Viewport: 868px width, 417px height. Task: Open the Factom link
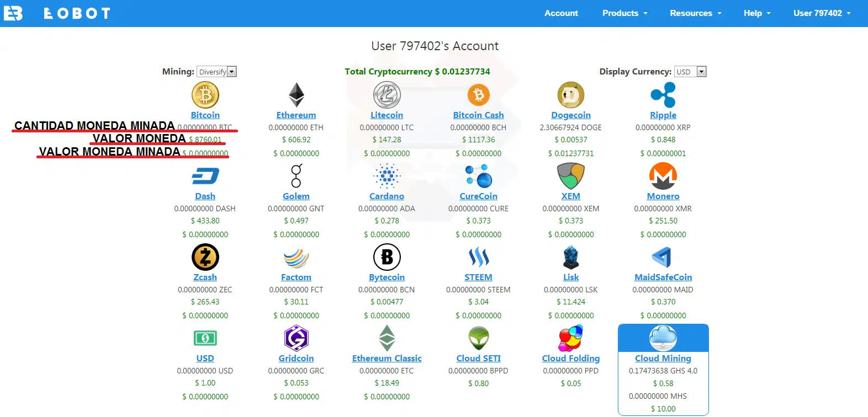[x=297, y=277]
